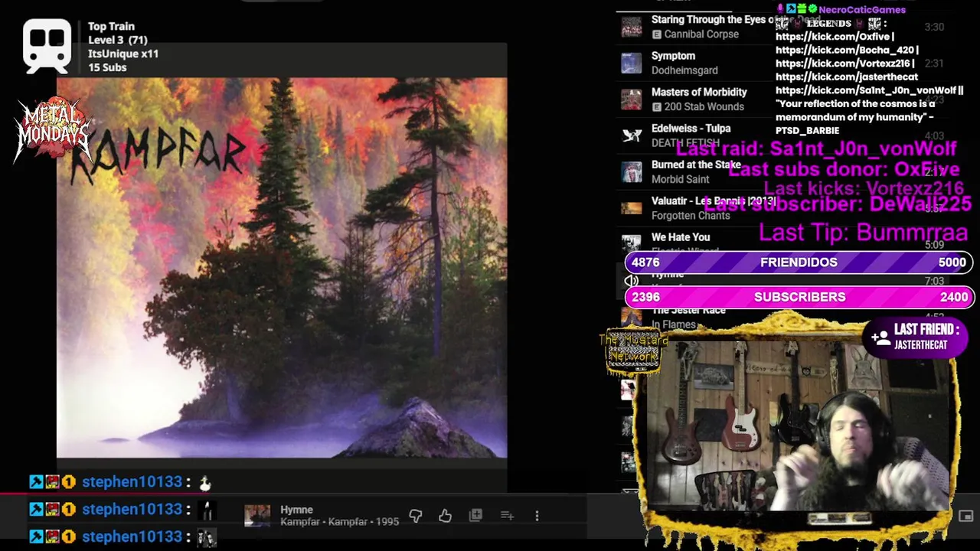Click the 5:09 duration for We Hate You
980x551 pixels.
coord(933,245)
